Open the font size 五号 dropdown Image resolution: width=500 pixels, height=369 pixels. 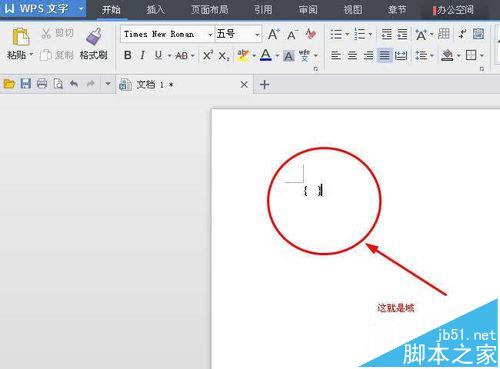(257, 34)
